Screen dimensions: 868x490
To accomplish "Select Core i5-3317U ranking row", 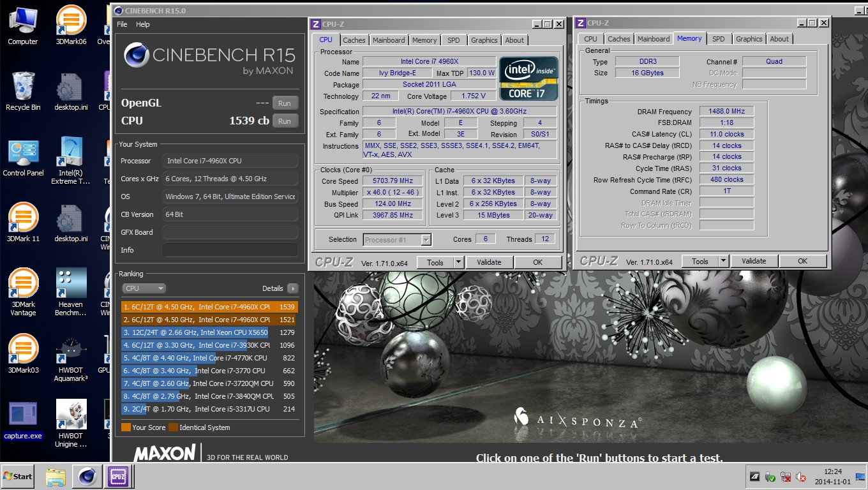I will pos(209,409).
